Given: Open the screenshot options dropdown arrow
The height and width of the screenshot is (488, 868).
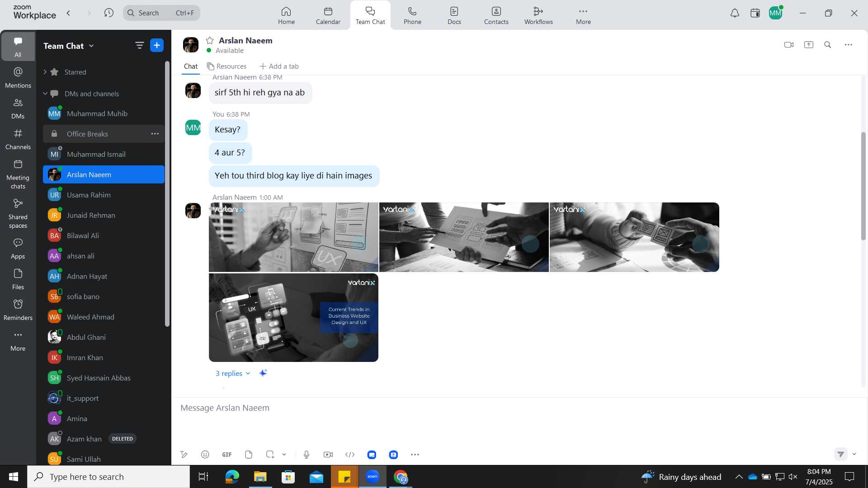Looking at the screenshot, I should [284, 455].
